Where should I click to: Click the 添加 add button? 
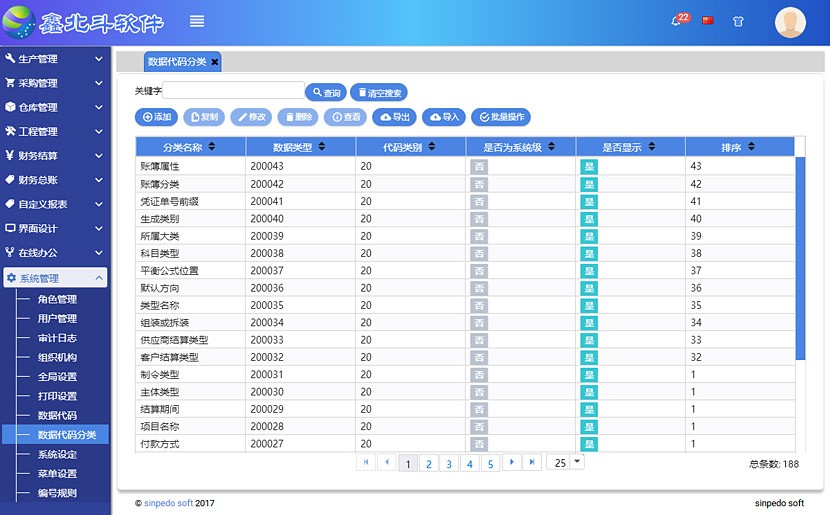tap(156, 117)
